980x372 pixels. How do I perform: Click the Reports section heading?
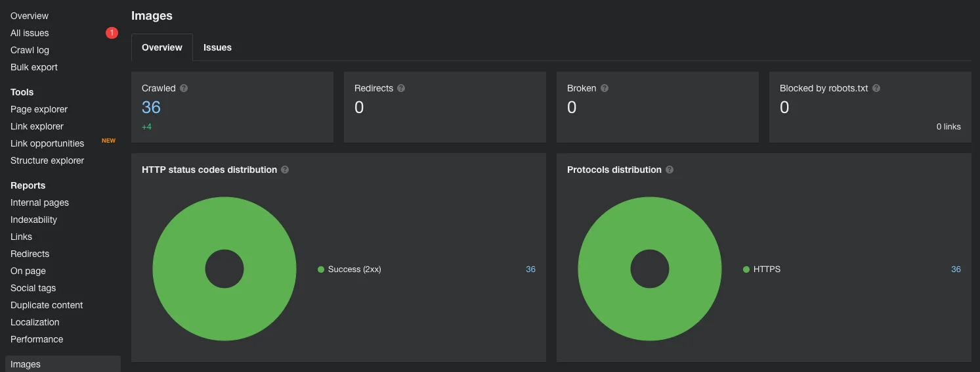tap(28, 185)
